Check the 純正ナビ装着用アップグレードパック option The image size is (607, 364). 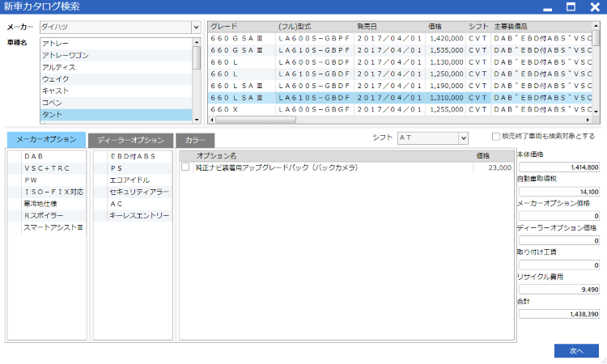(185, 167)
